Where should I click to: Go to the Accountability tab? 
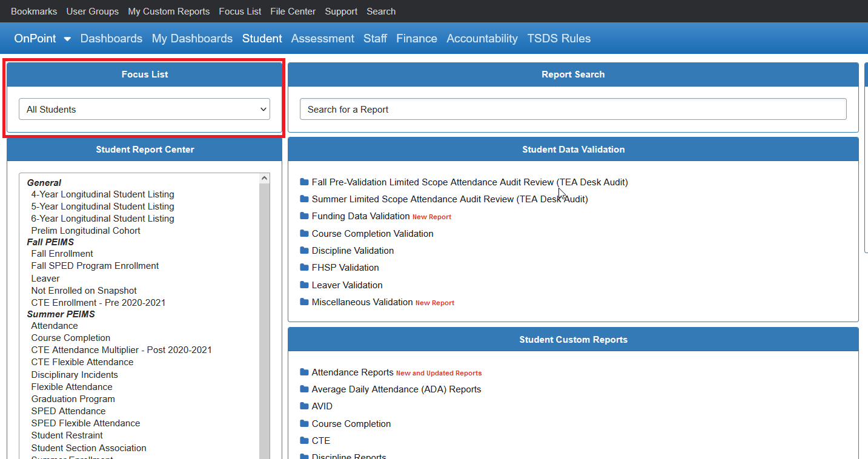click(x=482, y=38)
